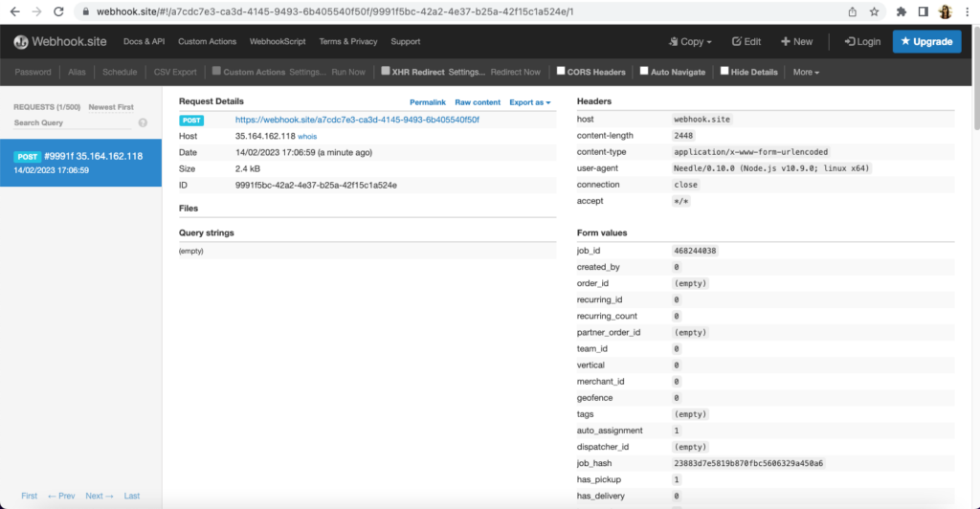Expand the Copy dropdown
Viewport: 980px width, 509px height.
[691, 42]
